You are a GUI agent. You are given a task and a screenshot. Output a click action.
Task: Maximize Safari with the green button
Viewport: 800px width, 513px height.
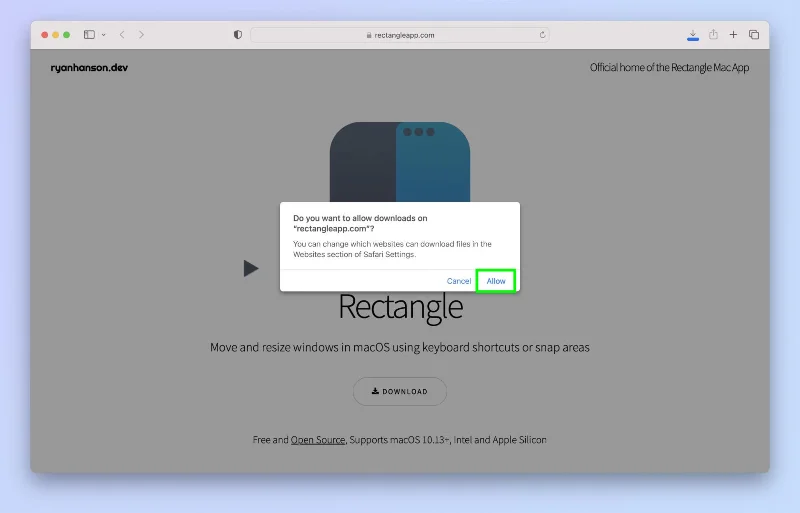pos(66,35)
